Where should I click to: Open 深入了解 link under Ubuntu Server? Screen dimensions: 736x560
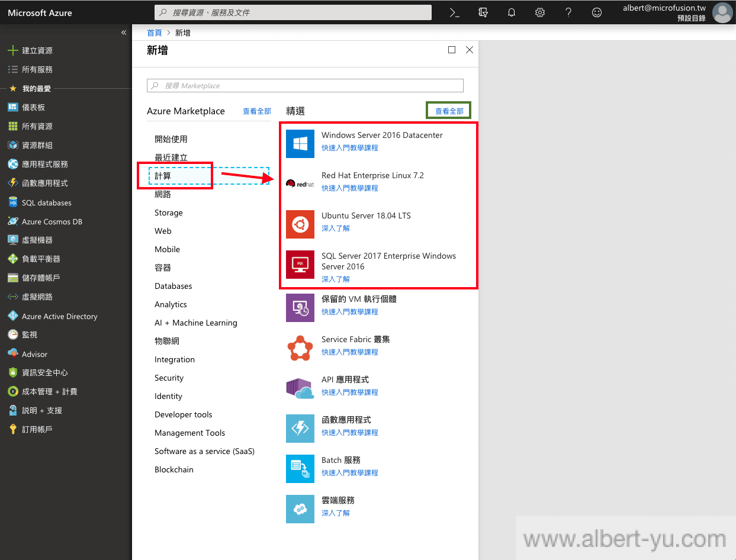pos(336,228)
